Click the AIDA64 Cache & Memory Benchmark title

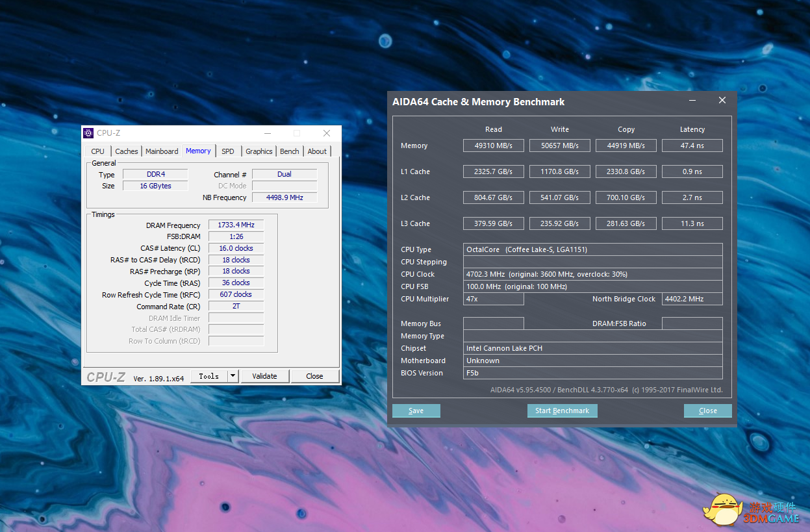pos(479,102)
